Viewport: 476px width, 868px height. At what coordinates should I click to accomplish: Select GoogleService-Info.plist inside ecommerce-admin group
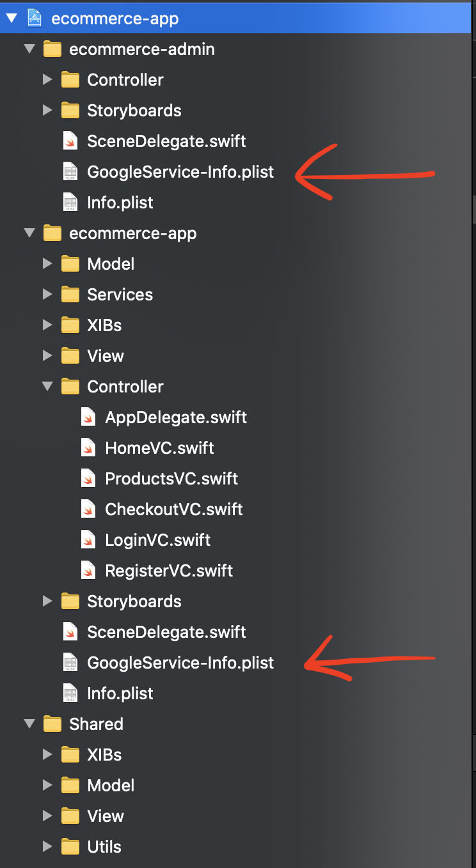pyautogui.click(x=180, y=172)
